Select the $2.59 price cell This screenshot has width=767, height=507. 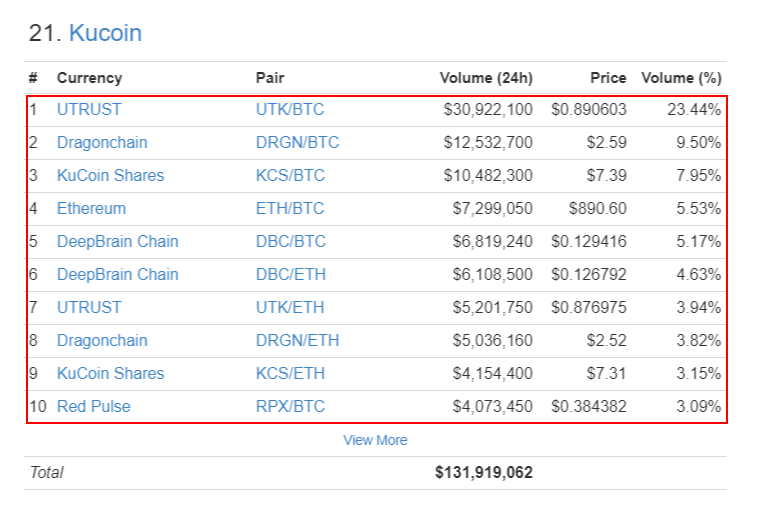point(607,142)
